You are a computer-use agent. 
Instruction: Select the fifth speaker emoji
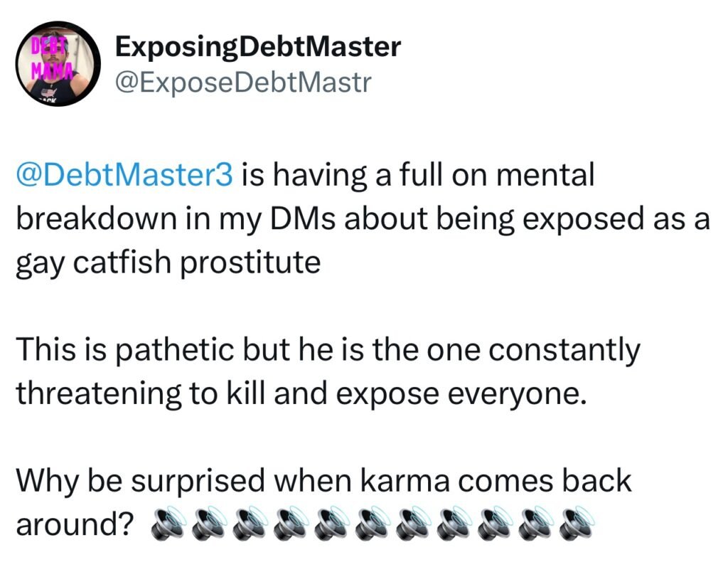(x=327, y=524)
